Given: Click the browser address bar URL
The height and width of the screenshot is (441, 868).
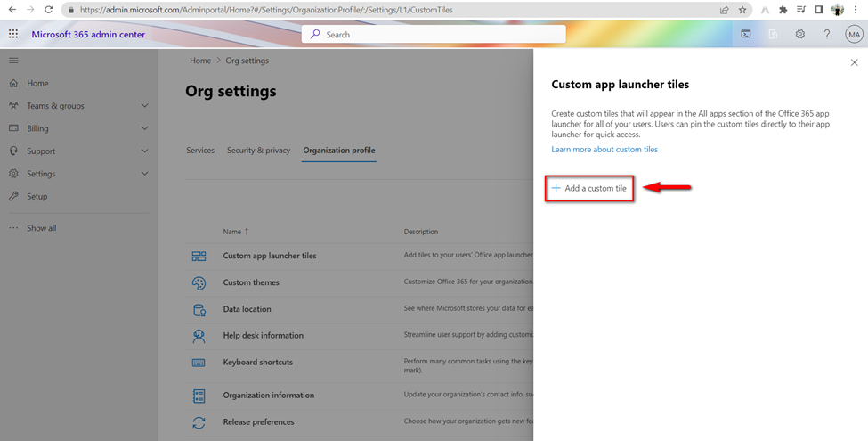Looking at the screenshot, I should (266, 10).
